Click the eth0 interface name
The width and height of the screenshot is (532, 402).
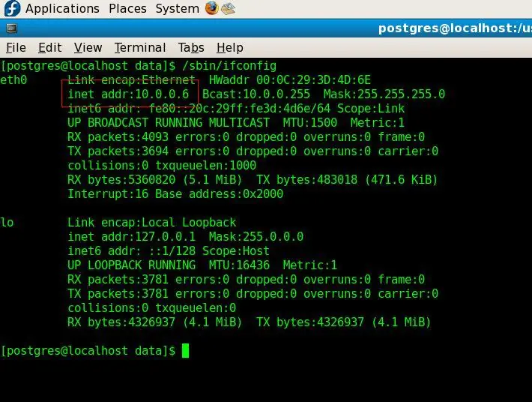pos(13,80)
